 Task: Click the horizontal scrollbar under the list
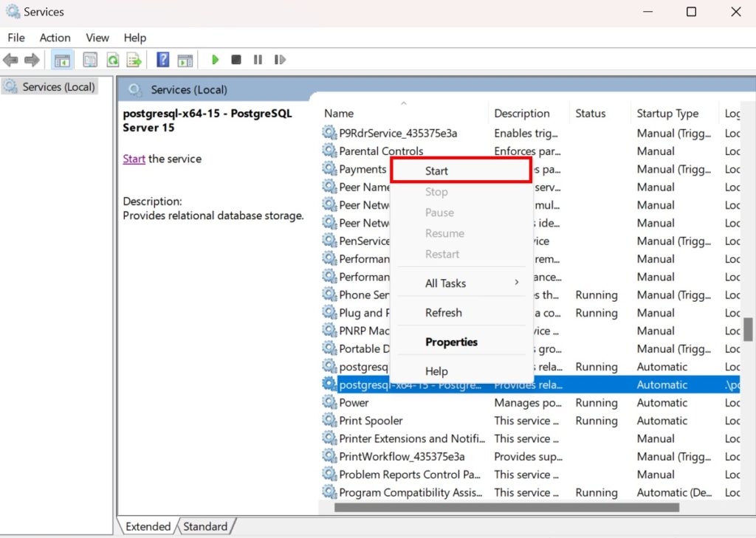[506, 507]
